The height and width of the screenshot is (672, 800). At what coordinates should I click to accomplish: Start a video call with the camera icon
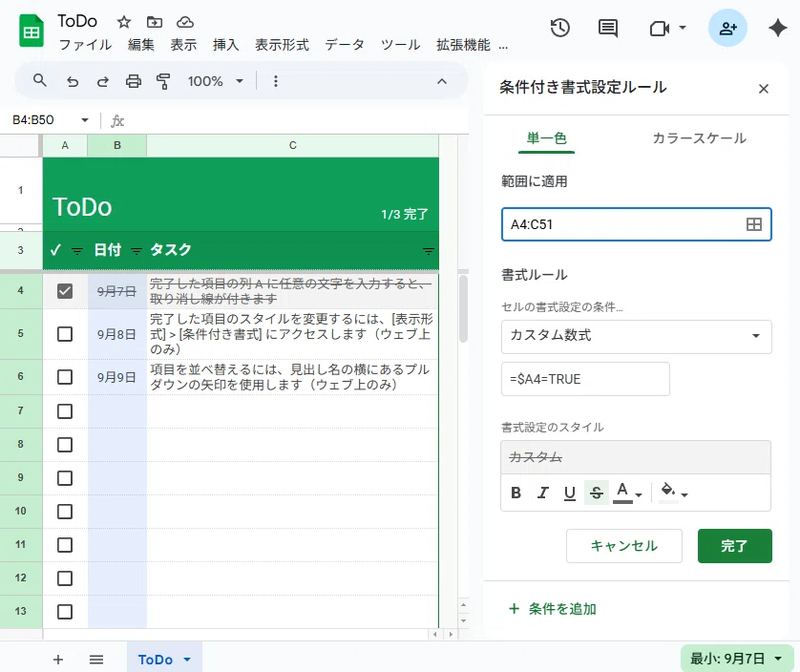coord(659,28)
